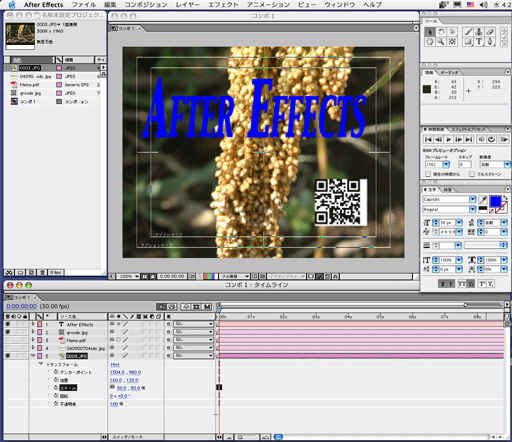This screenshot has width=512, height=442.
Task: Jump to first frame in Time Controls
Action: 428,139
